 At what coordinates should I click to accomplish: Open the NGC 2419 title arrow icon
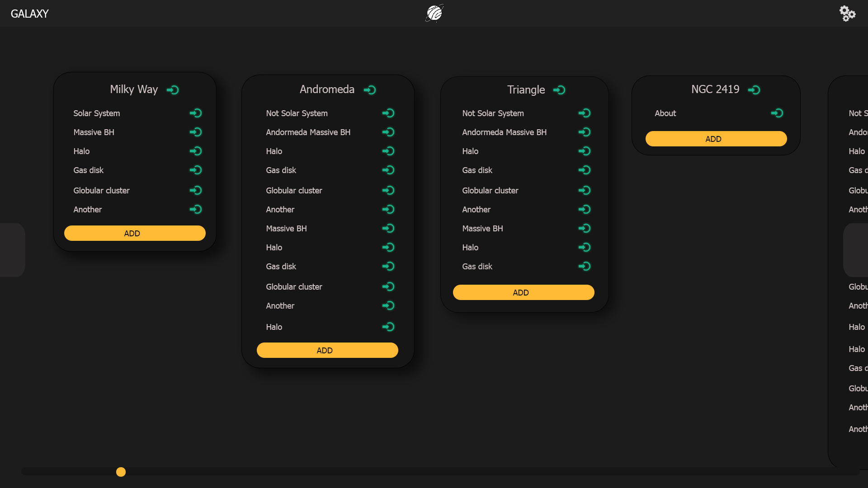pos(754,90)
